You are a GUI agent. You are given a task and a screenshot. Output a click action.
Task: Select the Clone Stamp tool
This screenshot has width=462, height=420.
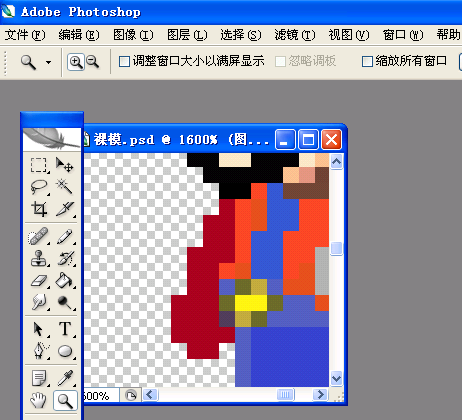click(39, 258)
